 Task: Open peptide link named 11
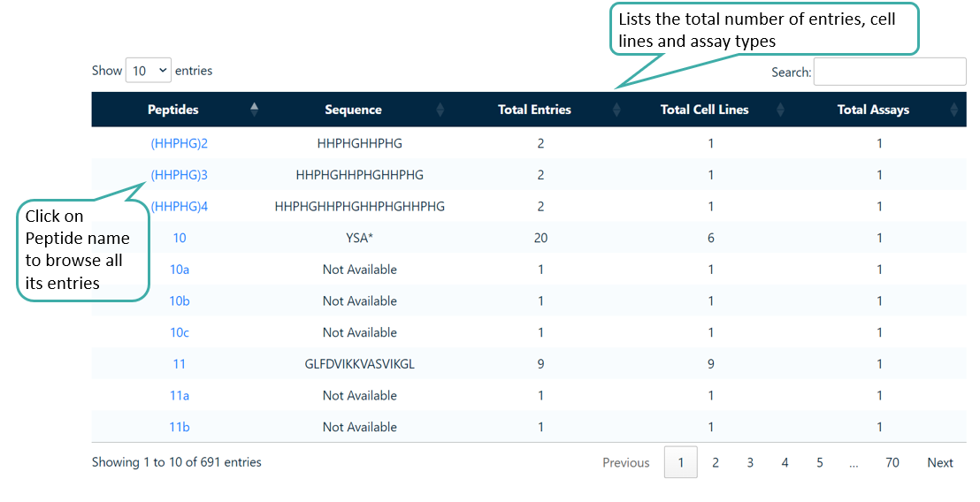click(x=180, y=364)
